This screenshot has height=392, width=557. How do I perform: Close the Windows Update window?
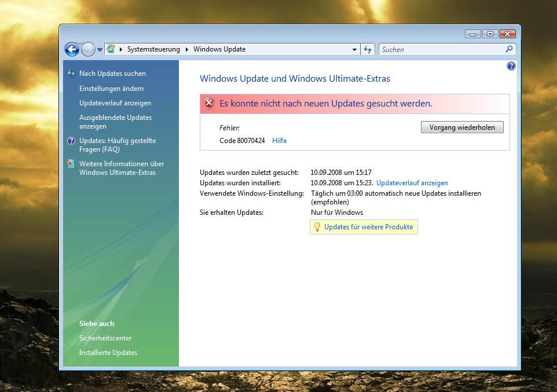click(508, 34)
